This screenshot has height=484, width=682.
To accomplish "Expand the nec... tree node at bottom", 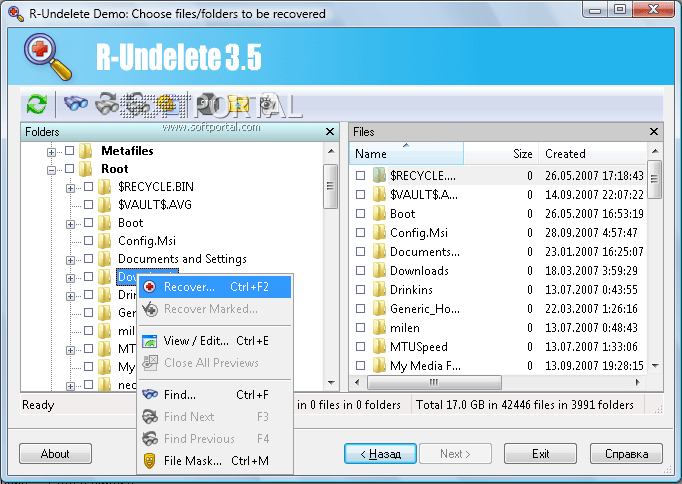I will point(70,386).
